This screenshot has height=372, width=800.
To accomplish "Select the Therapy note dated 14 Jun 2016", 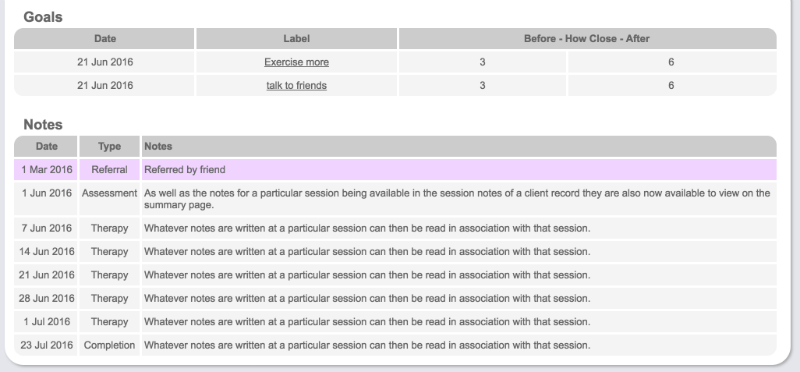I will click(395, 252).
